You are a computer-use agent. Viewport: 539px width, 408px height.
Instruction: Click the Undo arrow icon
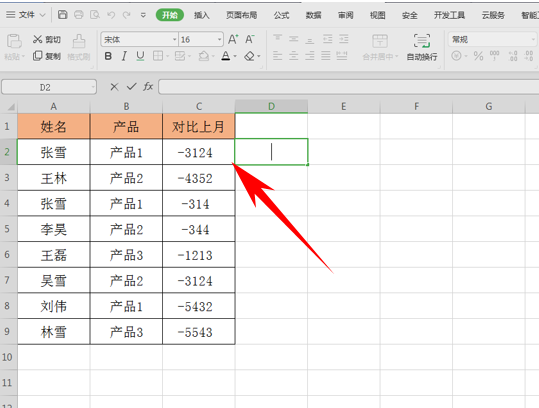(x=111, y=14)
